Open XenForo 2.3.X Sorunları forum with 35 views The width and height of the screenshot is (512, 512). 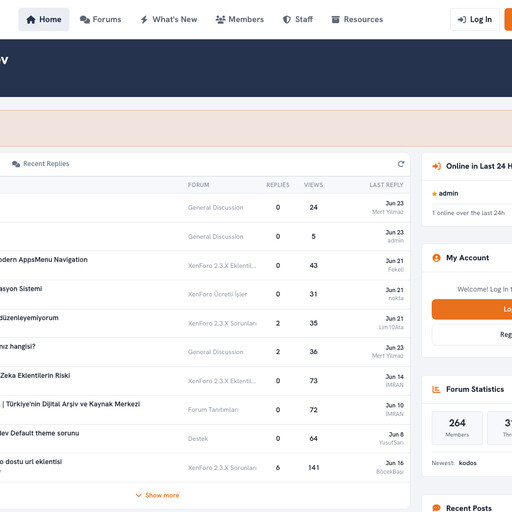coord(222,323)
